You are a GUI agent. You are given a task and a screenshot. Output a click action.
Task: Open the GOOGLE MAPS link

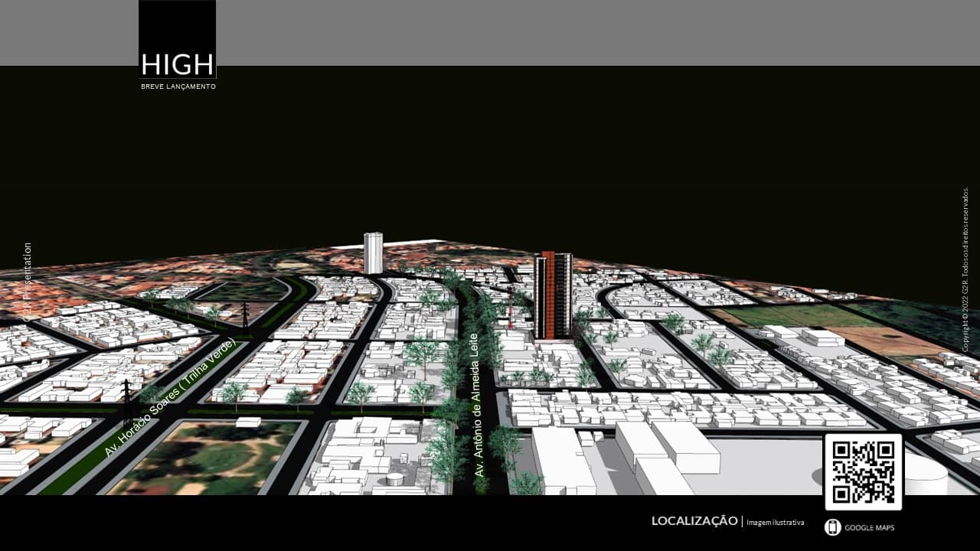(x=869, y=527)
